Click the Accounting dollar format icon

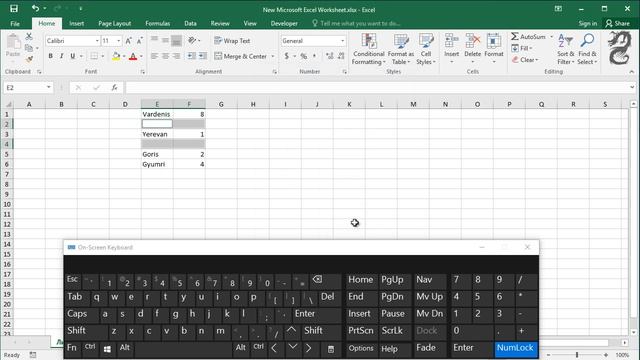(287, 56)
